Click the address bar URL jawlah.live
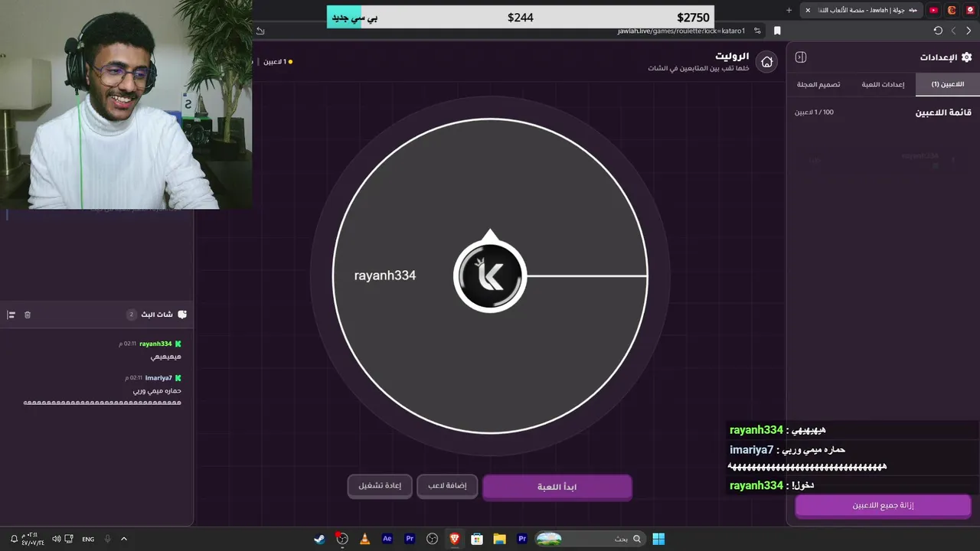980x551 pixels. click(x=681, y=31)
